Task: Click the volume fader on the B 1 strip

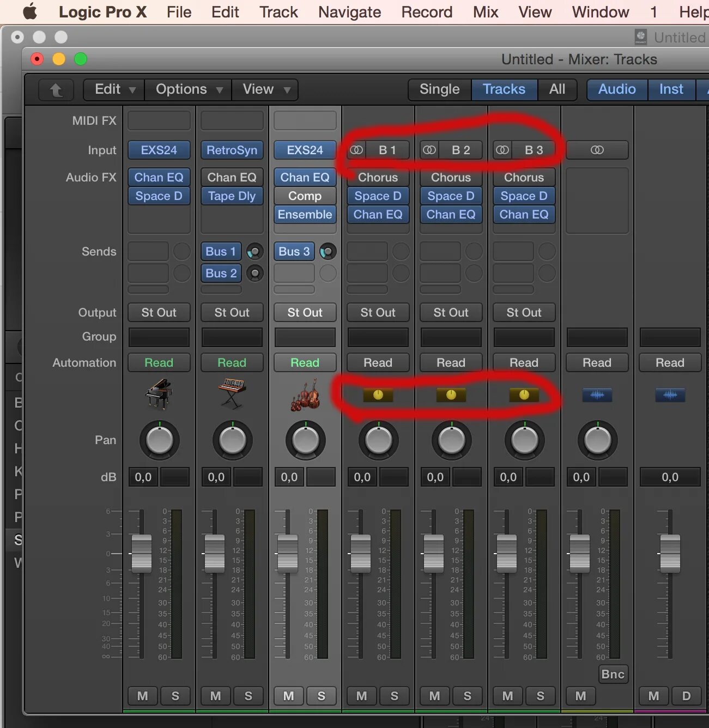Action: click(x=361, y=554)
